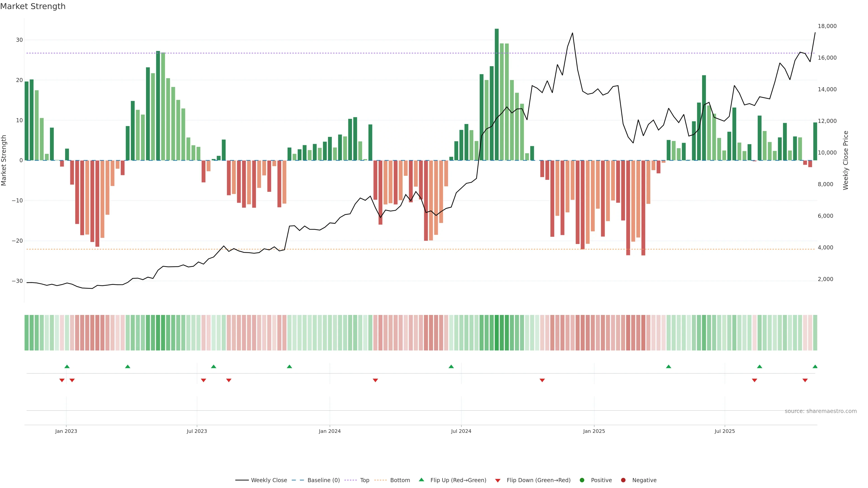This screenshot has width=868, height=488.
Task: Click the Negative red circle legend icon
Action: (x=623, y=480)
